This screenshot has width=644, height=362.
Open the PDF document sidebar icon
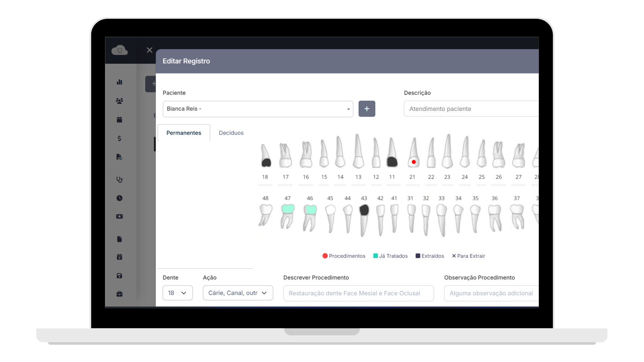click(119, 157)
